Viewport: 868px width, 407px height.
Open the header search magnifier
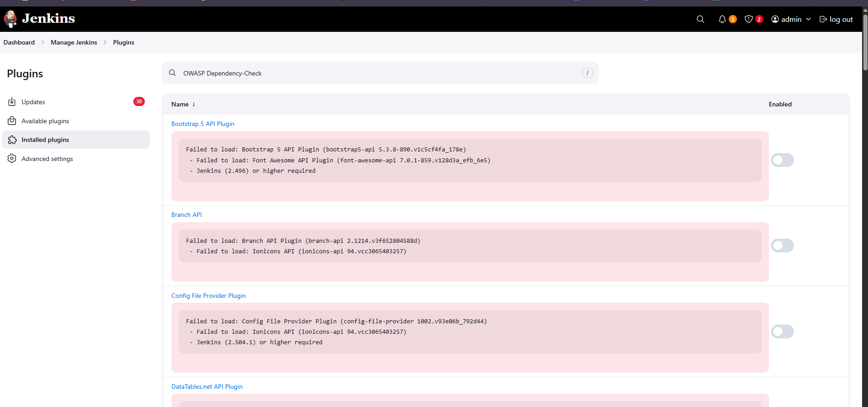[x=700, y=19]
